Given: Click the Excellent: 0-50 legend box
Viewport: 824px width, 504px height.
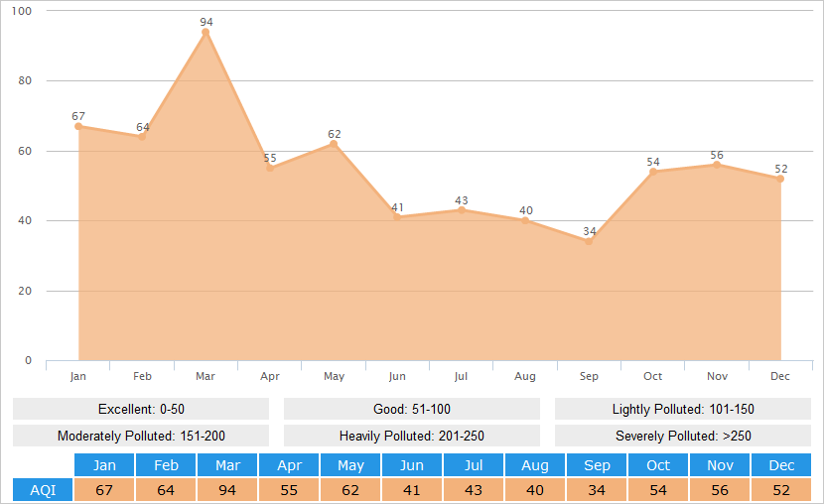Looking at the screenshot, I should coord(141,410).
